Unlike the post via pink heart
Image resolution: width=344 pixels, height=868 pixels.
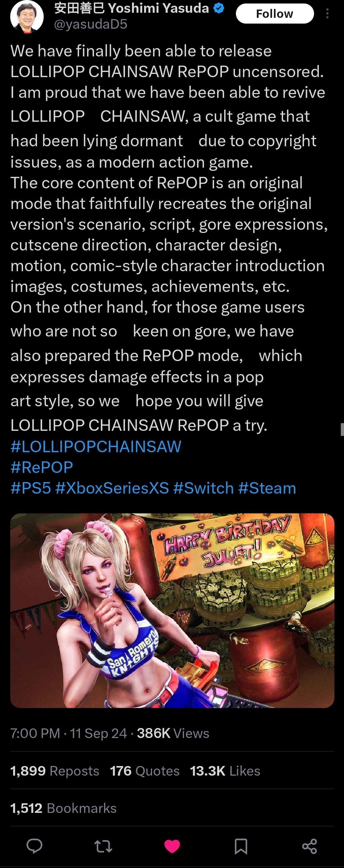[172, 846]
